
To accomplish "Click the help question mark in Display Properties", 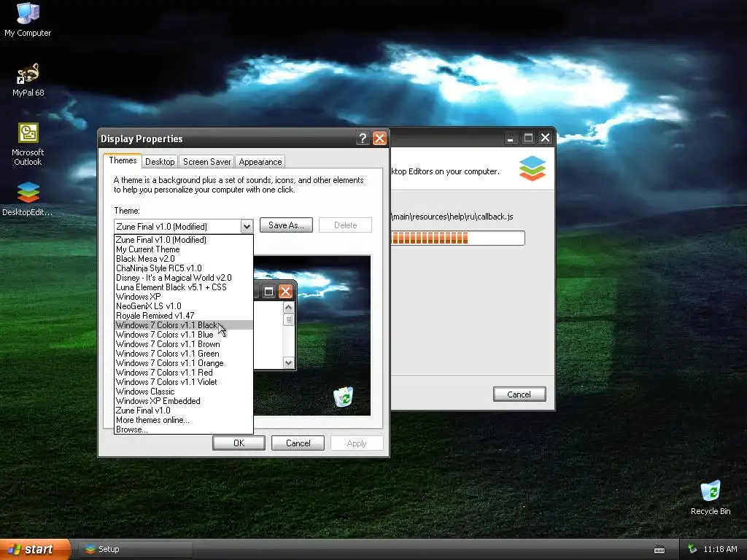I will (x=363, y=138).
